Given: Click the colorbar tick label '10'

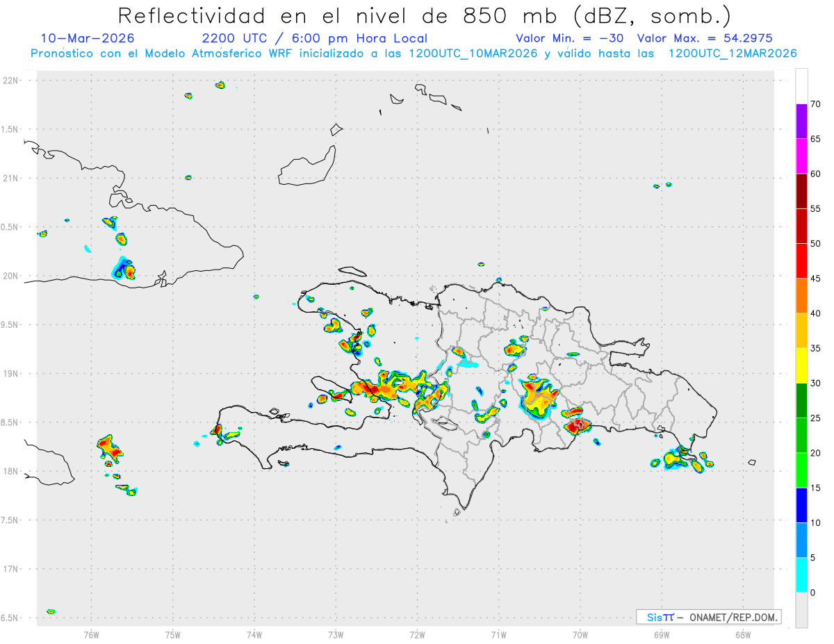Looking at the screenshot, I should [815, 522].
